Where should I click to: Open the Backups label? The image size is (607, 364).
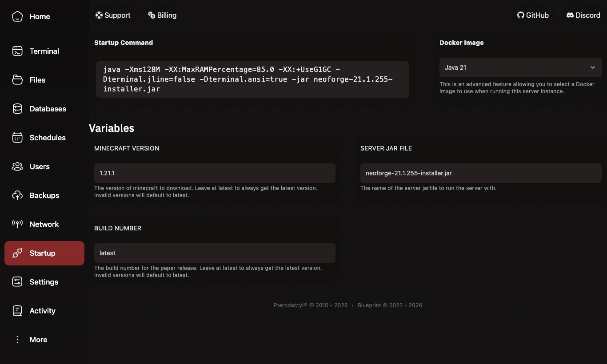coord(44,195)
